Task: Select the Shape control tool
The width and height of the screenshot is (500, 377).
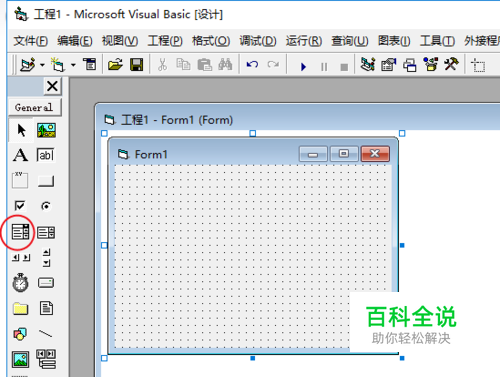Action: 20,334
